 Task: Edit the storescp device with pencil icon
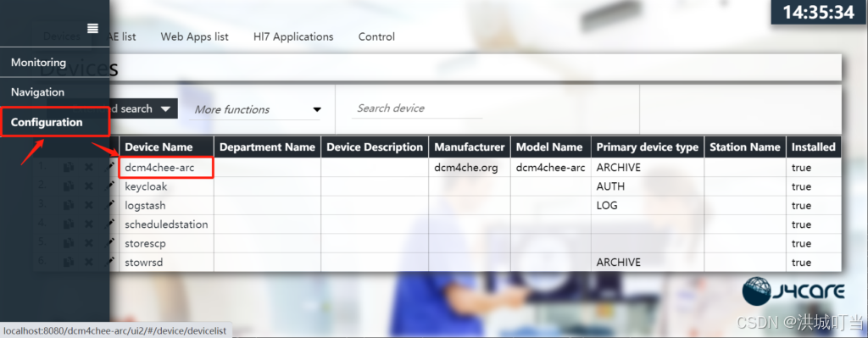109,242
